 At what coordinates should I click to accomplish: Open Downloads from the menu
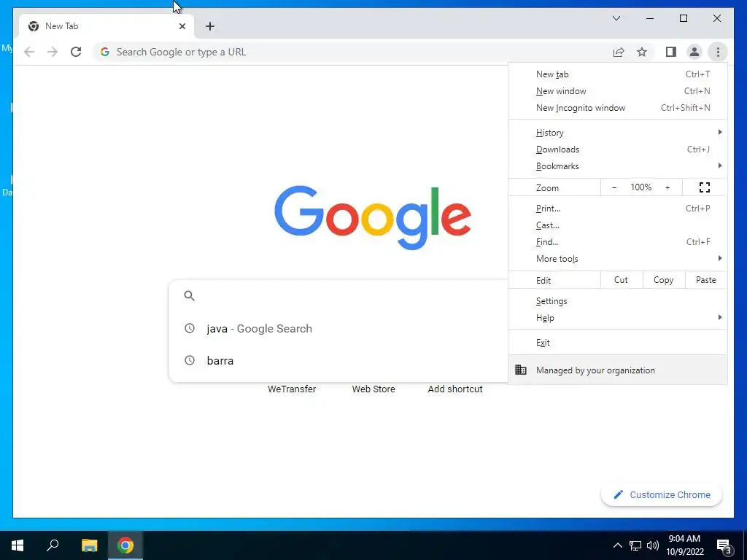pos(618,149)
